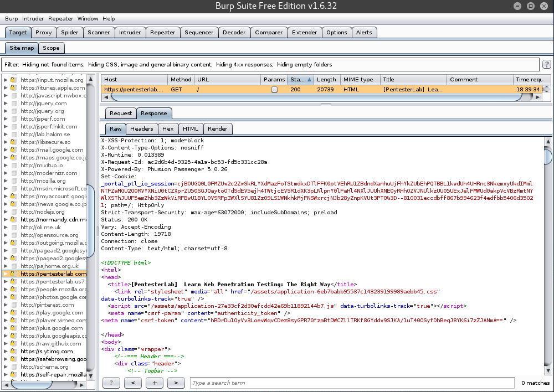Open the Alerts tab
The height and width of the screenshot is (392, 554).
click(x=364, y=33)
